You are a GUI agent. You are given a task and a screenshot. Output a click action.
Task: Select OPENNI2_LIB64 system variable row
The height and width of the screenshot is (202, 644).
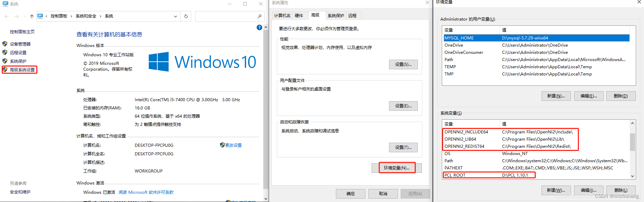coord(536,139)
